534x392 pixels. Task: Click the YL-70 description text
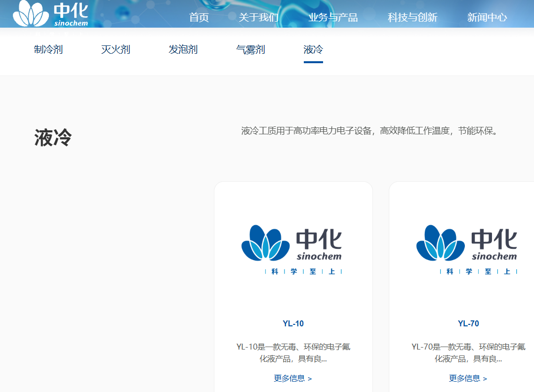(468, 353)
